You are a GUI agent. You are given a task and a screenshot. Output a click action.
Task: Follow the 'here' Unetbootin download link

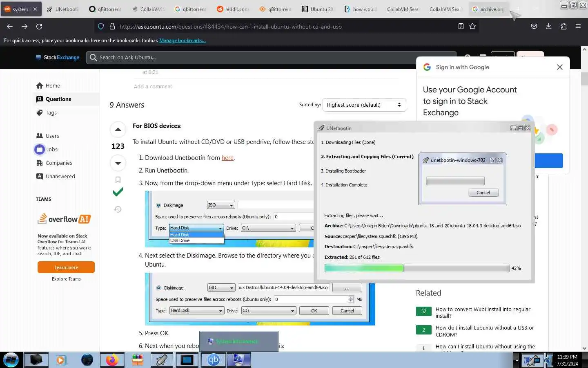[x=227, y=158]
